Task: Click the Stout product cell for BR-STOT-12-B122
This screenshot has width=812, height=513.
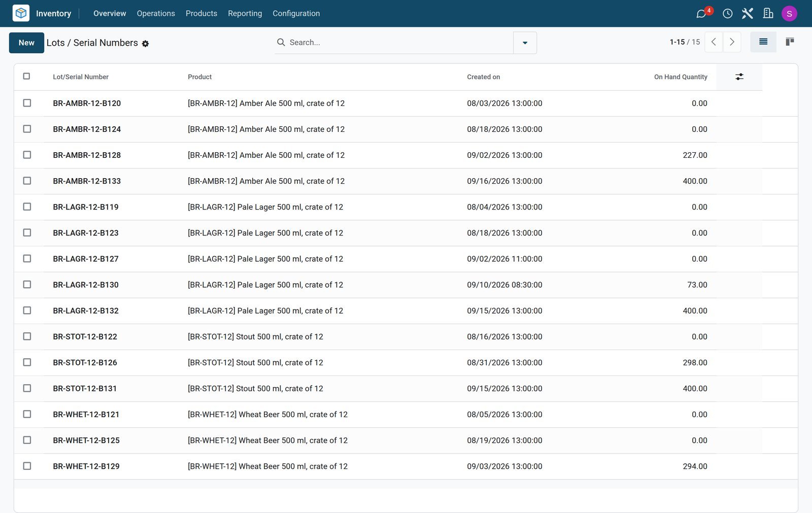Action: (x=255, y=337)
